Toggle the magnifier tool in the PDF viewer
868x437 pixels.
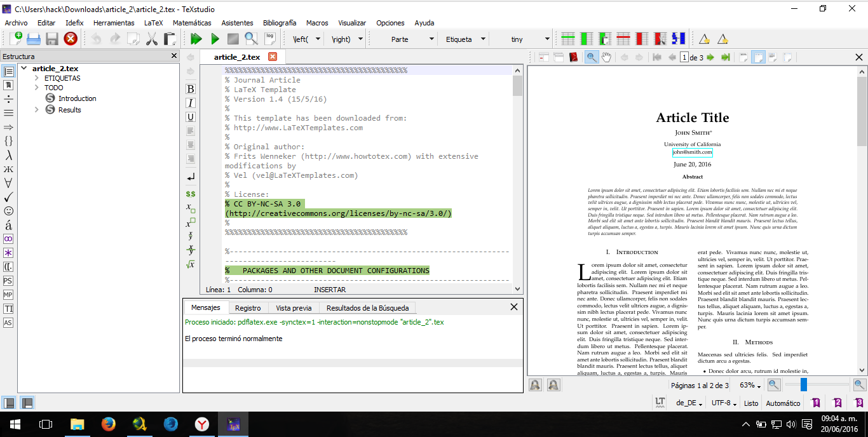[x=591, y=57]
